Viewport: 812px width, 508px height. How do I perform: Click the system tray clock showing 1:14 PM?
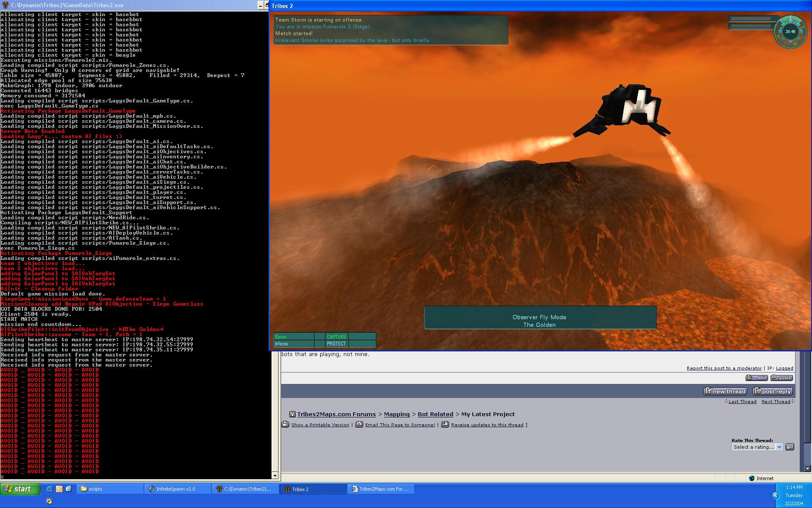coord(794,487)
